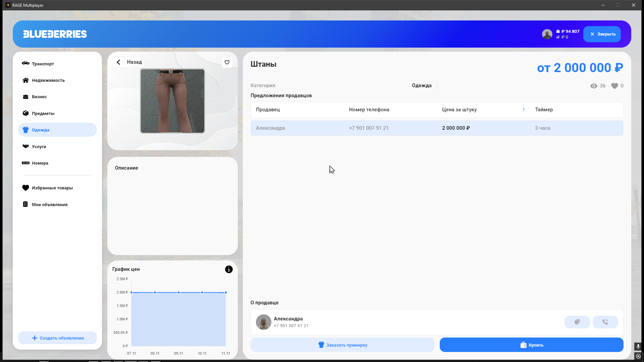
Task: Go to the Предметы section
Action: tap(43, 114)
